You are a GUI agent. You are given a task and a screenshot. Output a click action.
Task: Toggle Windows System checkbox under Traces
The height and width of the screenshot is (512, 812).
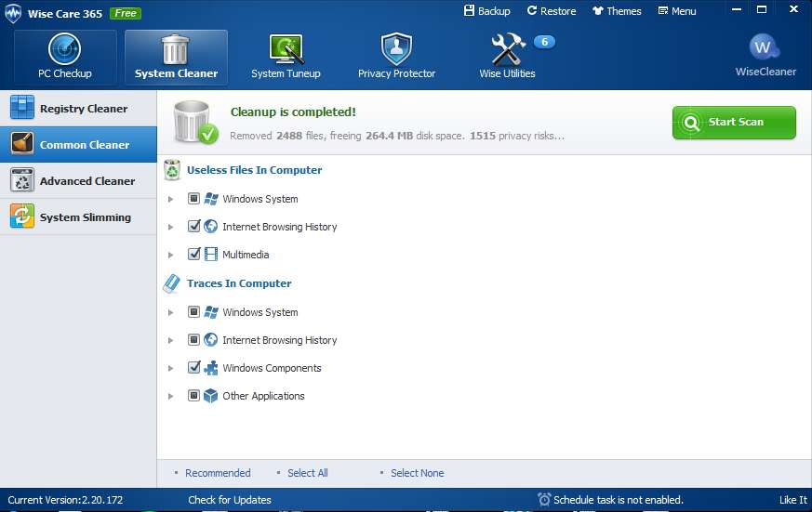[x=193, y=312]
